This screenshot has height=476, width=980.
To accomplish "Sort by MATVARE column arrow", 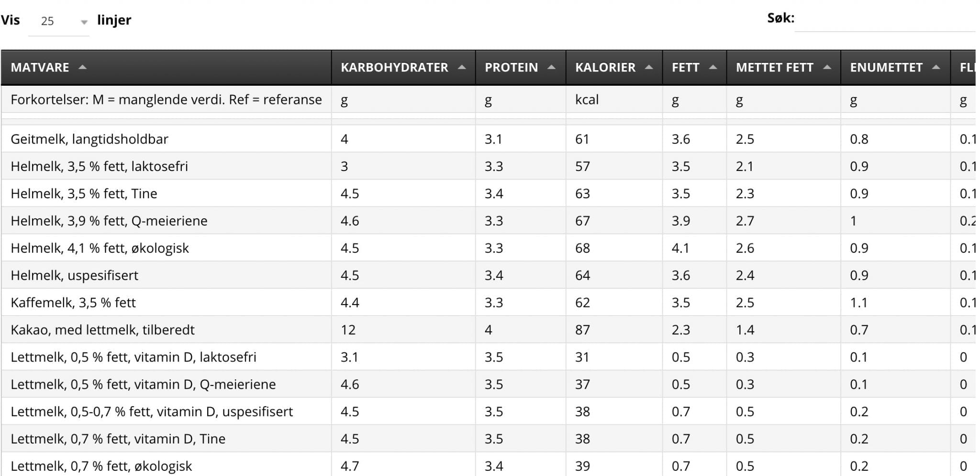I will point(82,67).
